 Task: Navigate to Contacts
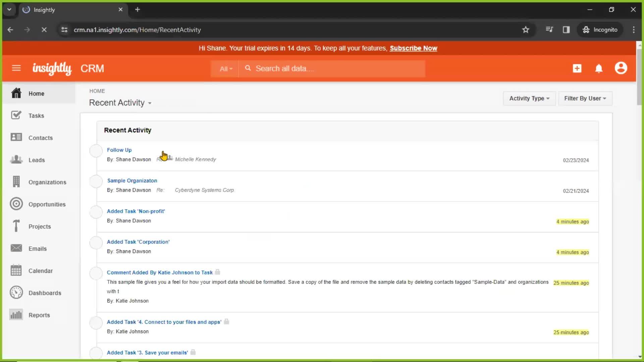point(41,137)
